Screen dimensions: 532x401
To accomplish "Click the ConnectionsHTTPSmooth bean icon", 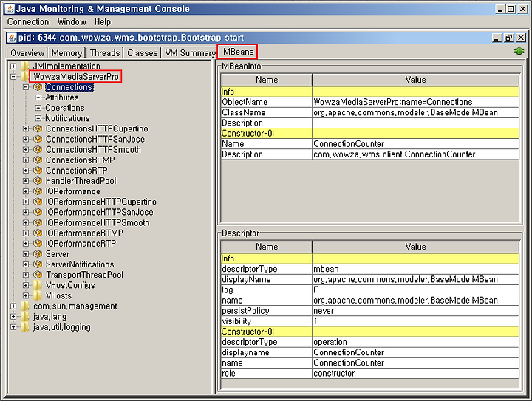I will 38,149.
